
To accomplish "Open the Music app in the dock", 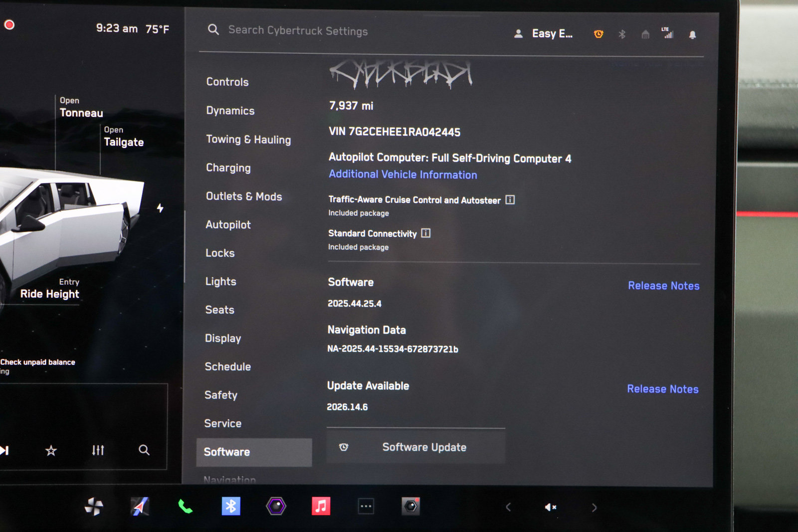I will click(321, 507).
